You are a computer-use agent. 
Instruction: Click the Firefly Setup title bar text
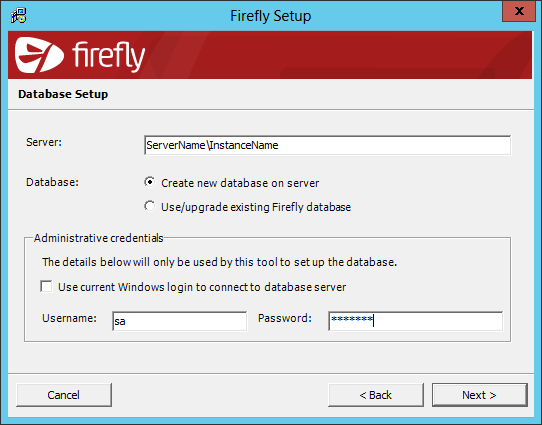click(271, 16)
